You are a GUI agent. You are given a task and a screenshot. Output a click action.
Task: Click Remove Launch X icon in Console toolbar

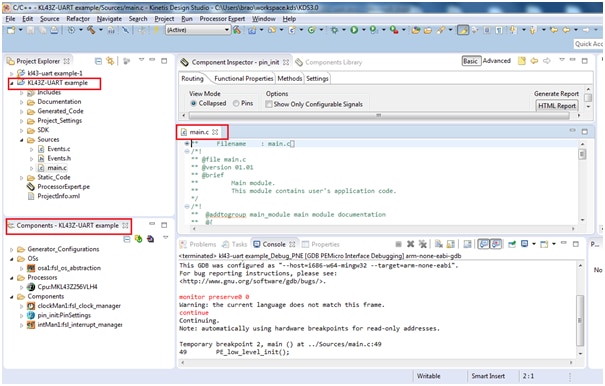[x=411, y=244]
